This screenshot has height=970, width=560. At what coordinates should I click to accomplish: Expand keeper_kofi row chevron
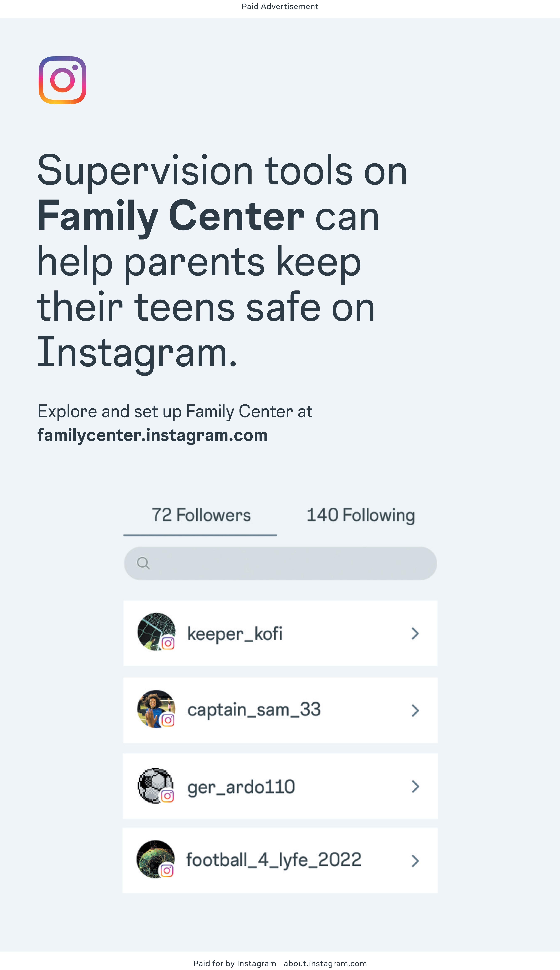415,633
